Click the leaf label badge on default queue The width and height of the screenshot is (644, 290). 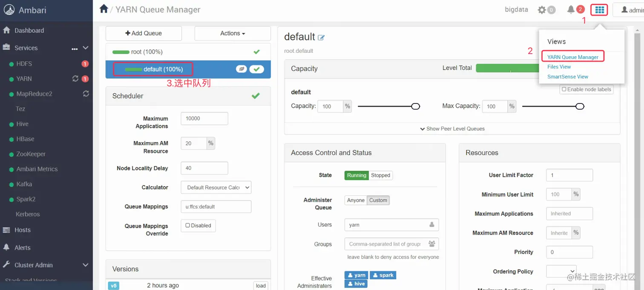[x=241, y=69]
